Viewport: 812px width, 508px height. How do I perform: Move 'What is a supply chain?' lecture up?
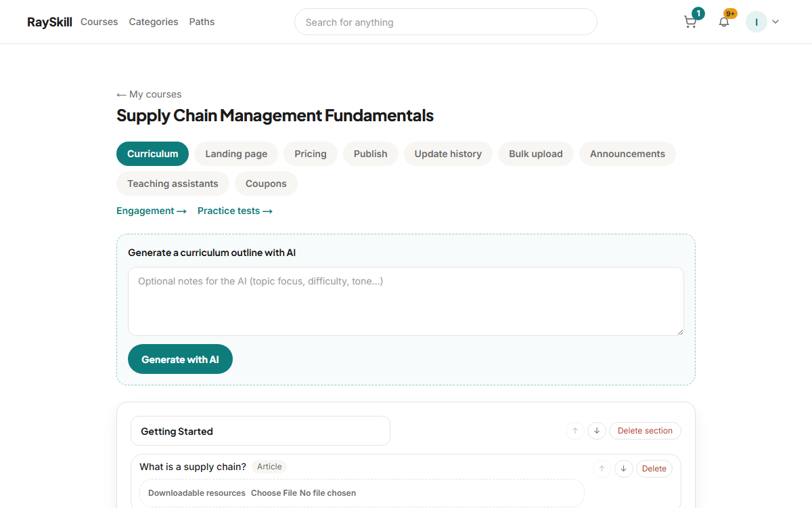(x=602, y=469)
